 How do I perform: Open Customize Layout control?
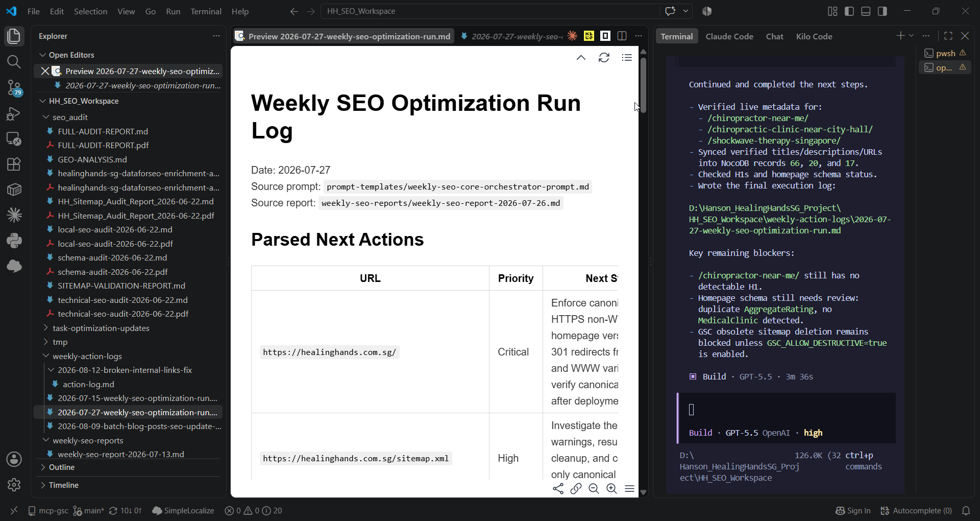click(x=832, y=11)
